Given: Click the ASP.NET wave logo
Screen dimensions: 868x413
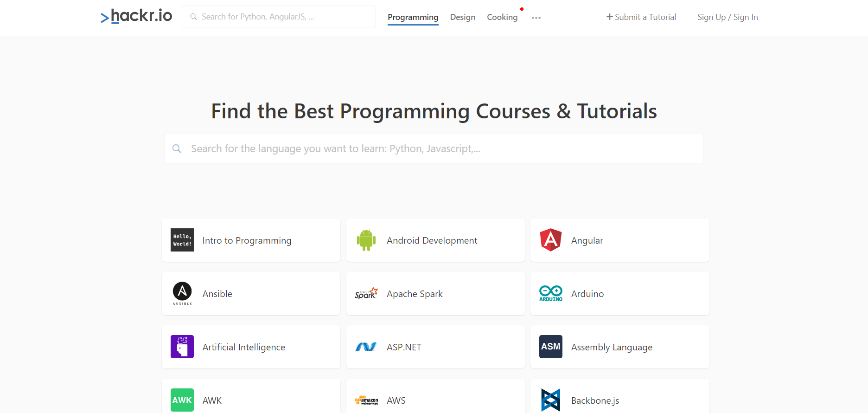Looking at the screenshot, I should 366,347.
